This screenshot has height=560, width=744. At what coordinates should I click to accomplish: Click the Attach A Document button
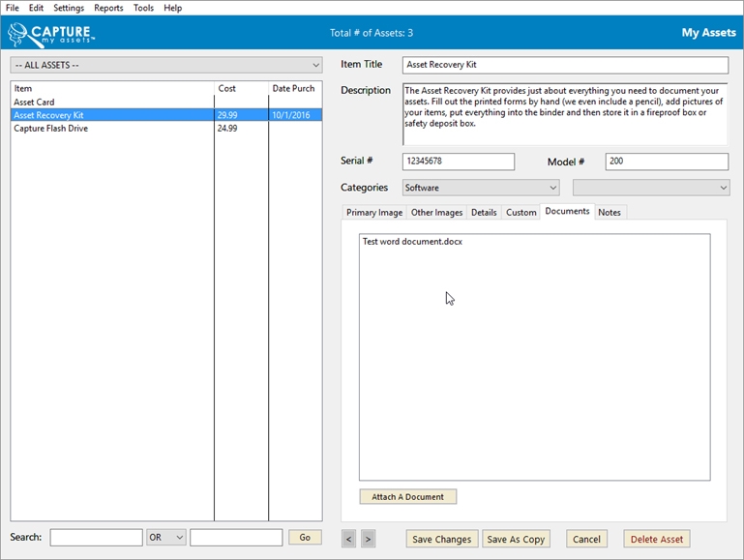tap(407, 497)
